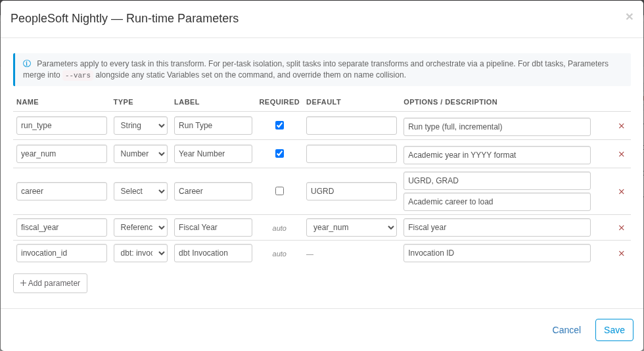Screen dimensions: 644x351
Task: Click the TYPE column header
Action: (x=124, y=102)
